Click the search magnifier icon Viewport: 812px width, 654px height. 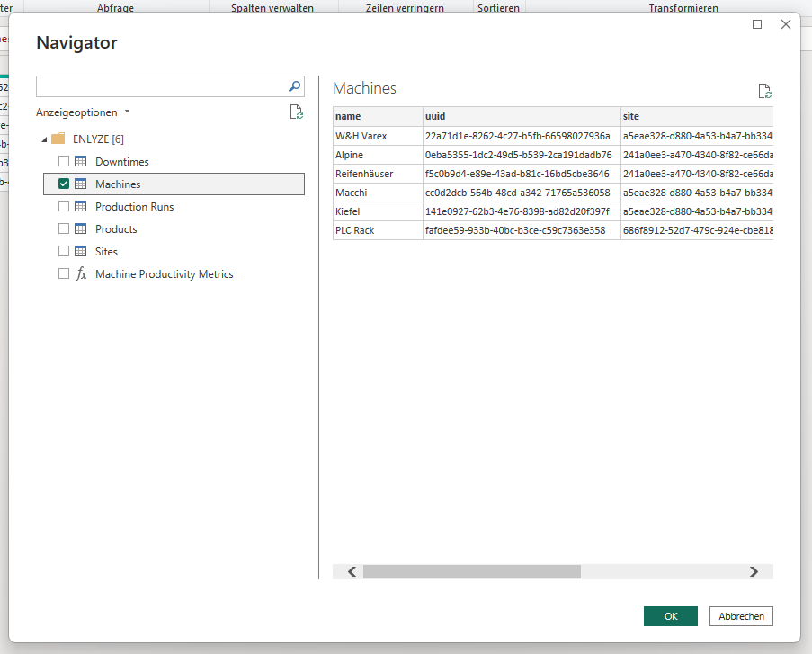click(x=294, y=86)
